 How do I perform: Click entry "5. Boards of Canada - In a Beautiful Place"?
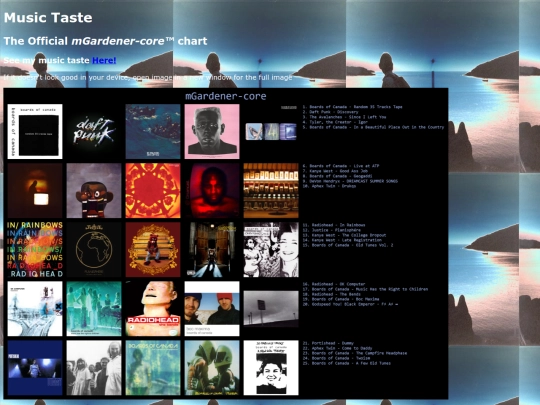coord(373,127)
